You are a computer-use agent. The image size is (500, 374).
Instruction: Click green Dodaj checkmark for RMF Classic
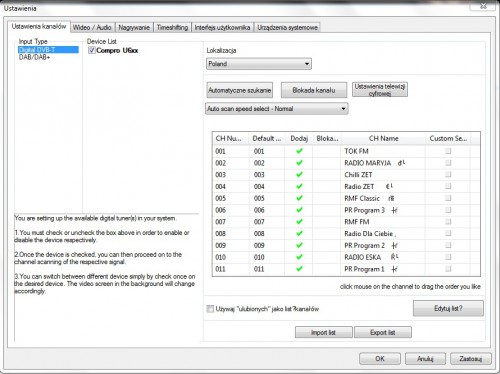coord(299,198)
